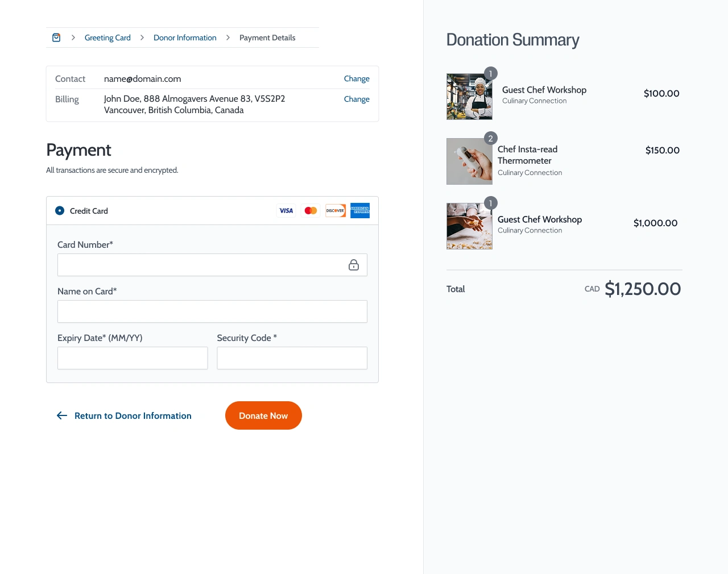Image resolution: width=728 pixels, height=574 pixels.
Task: Click the Visa card logo
Action: point(286,211)
